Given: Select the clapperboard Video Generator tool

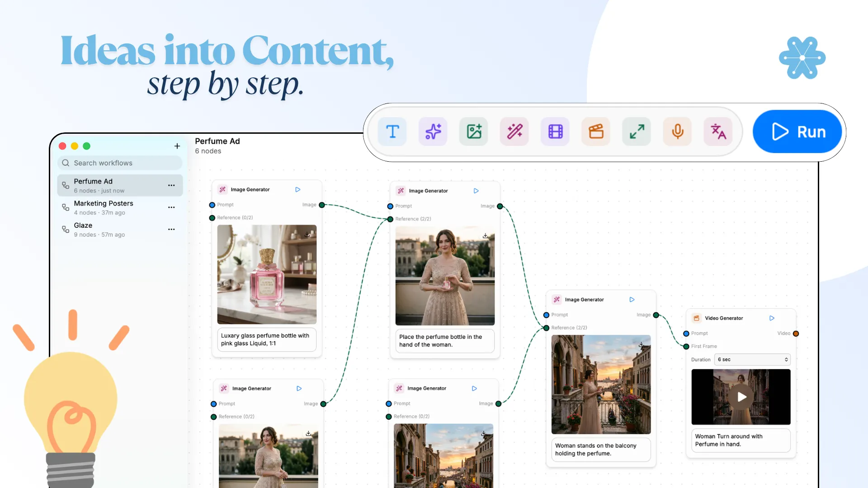Looking at the screenshot, I should coord(596,132).
